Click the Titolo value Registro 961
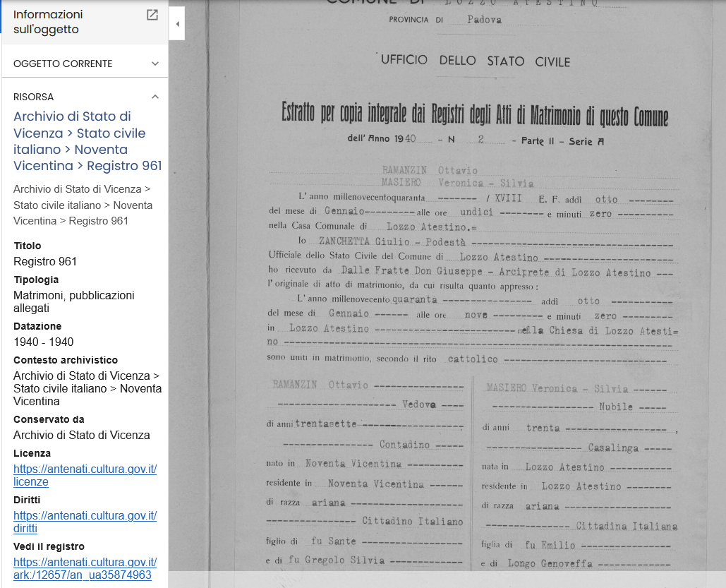Image resolution: width=726 pixels, height=588 pixels. [x=45, y=261]
